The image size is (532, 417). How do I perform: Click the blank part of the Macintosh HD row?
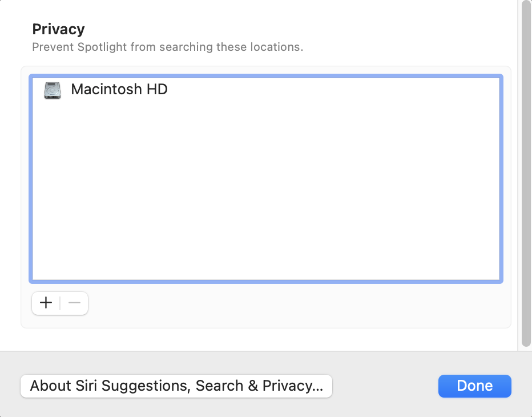[x=332, y=90]
